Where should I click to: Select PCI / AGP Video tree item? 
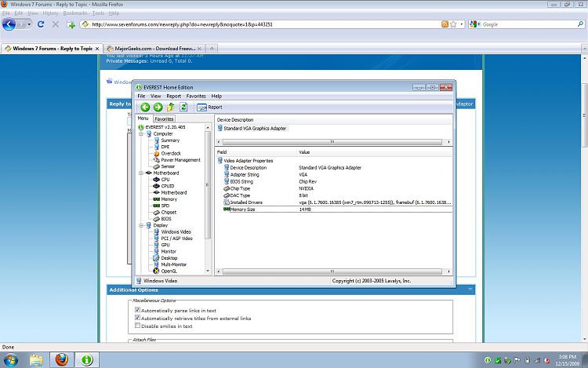(176, 239)
